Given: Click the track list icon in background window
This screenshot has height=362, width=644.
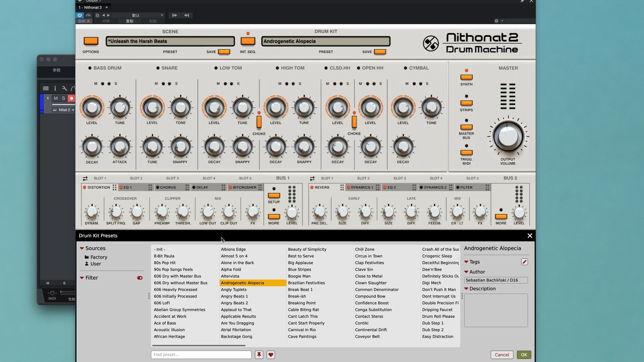Looking at the screenshot, I should 46,88.
